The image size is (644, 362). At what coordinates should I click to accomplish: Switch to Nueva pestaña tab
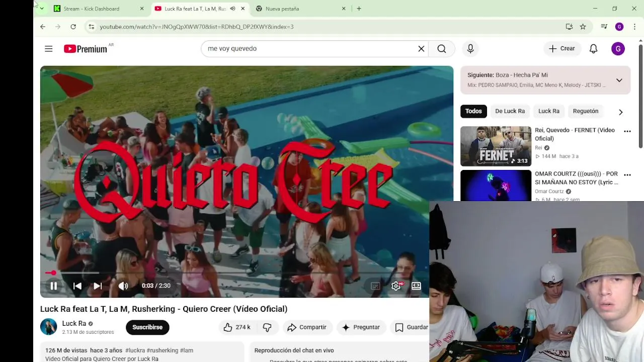(282, 9)
